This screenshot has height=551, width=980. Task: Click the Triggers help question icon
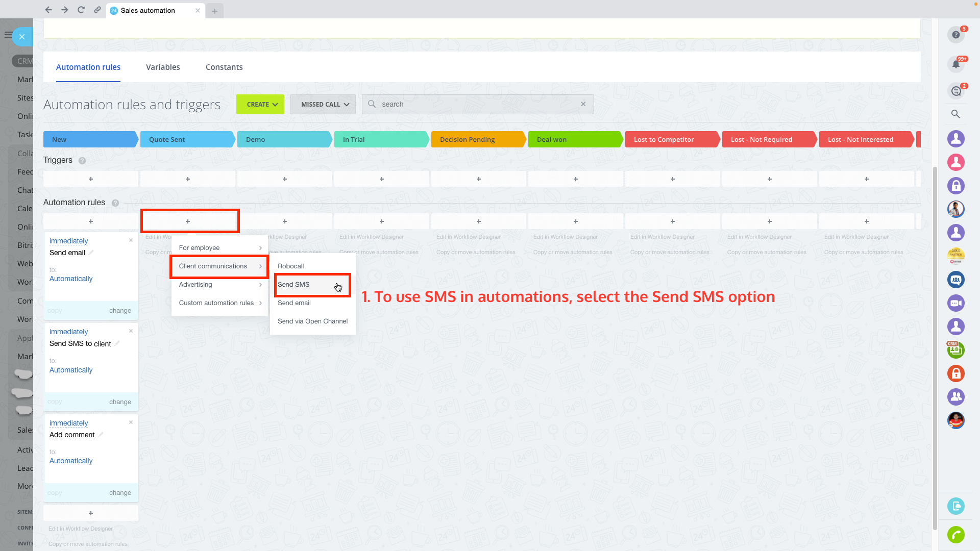pos(82,161)
